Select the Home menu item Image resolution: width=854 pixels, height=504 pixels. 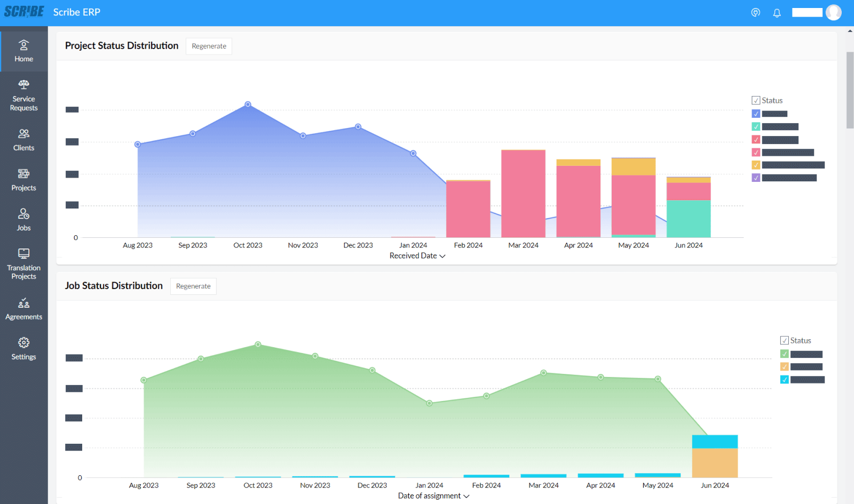point(23,51)
